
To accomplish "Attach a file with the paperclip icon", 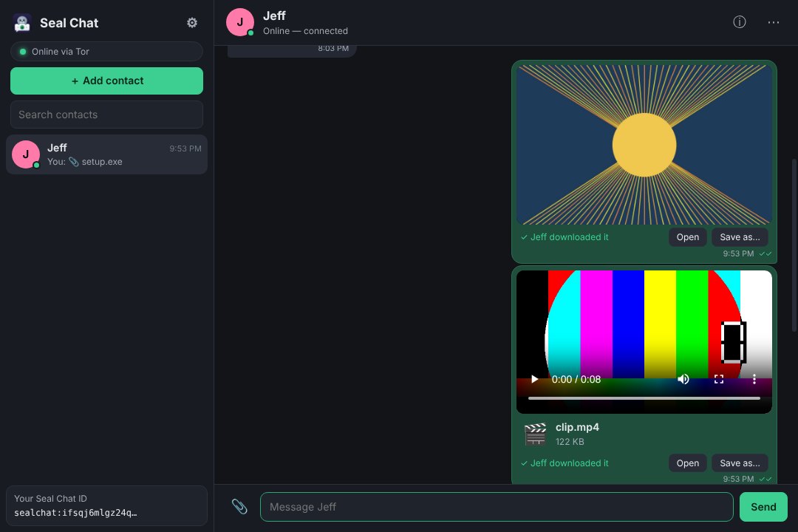I will tap(239, 507).
